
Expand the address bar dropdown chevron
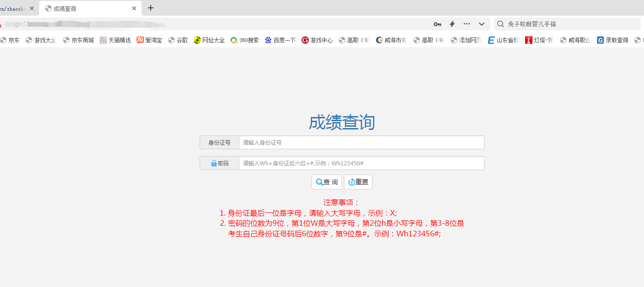coord(482,24)
